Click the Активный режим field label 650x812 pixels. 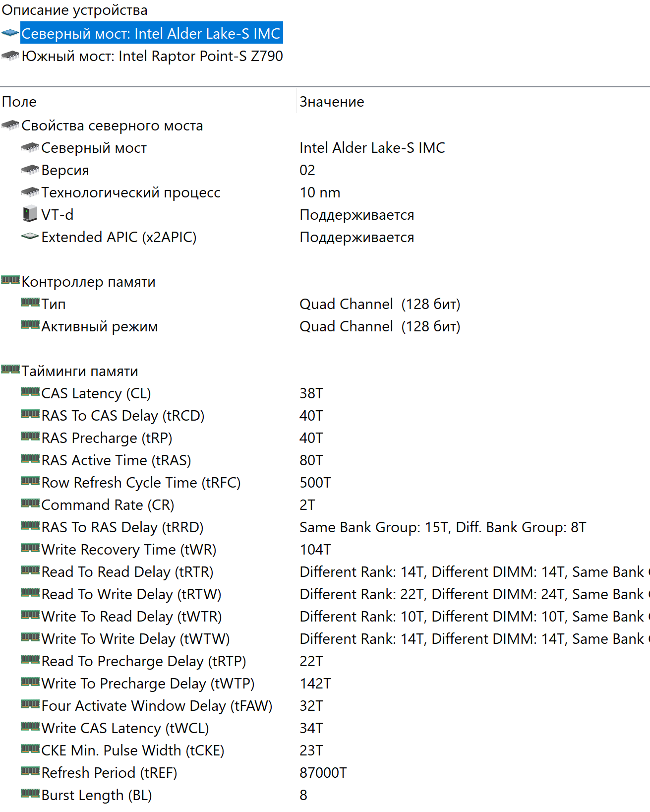[100, 326]
